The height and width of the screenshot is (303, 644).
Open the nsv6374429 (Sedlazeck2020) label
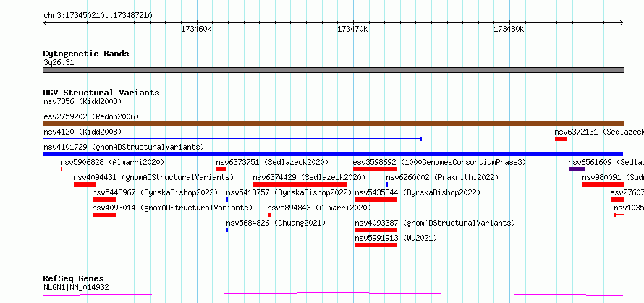(309, 177)
